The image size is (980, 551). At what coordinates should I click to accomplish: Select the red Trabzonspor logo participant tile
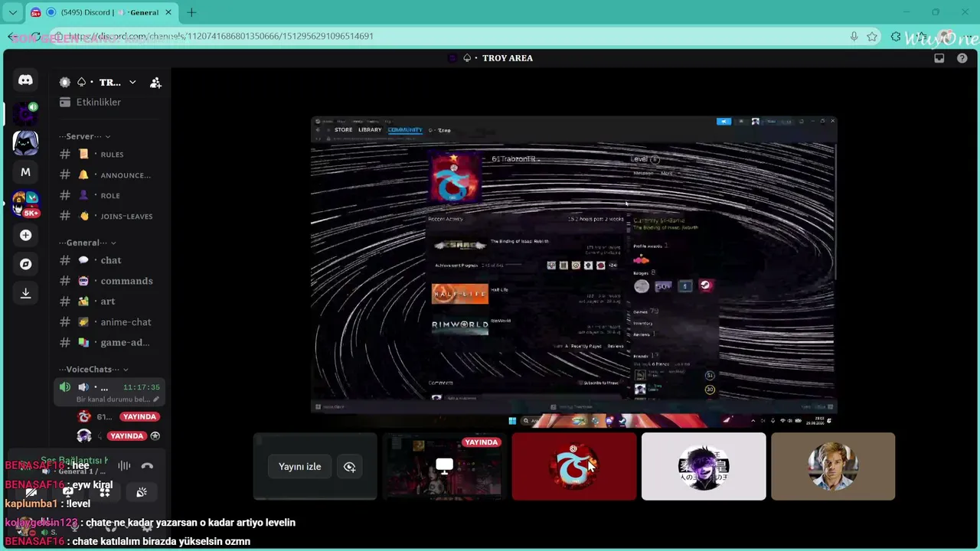[574, 466]
